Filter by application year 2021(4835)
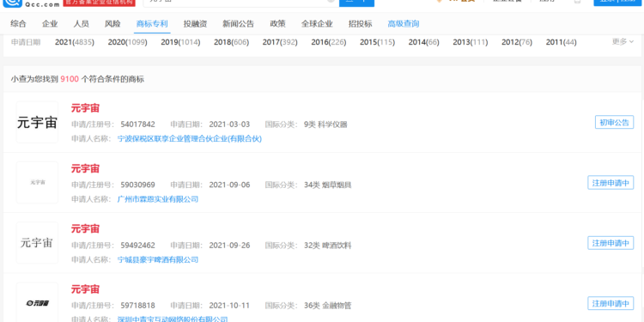The height and width of the screenshot is (322, 644). 75,42
